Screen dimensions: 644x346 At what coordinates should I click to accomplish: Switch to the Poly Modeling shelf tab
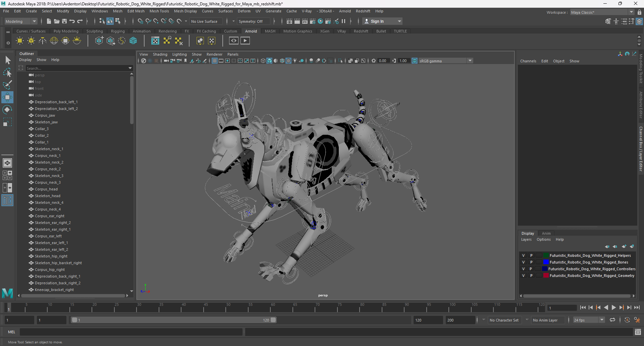click(66, 31)
